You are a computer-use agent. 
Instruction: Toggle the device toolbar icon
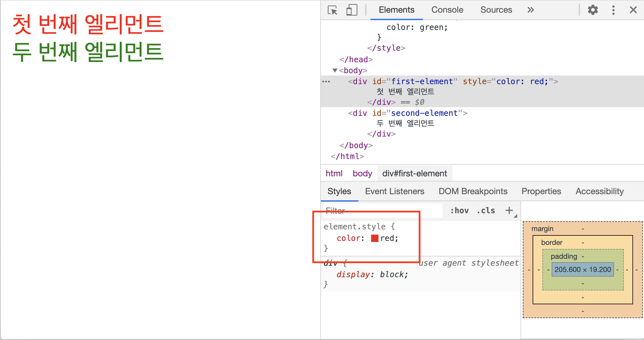tap(352, 10)
